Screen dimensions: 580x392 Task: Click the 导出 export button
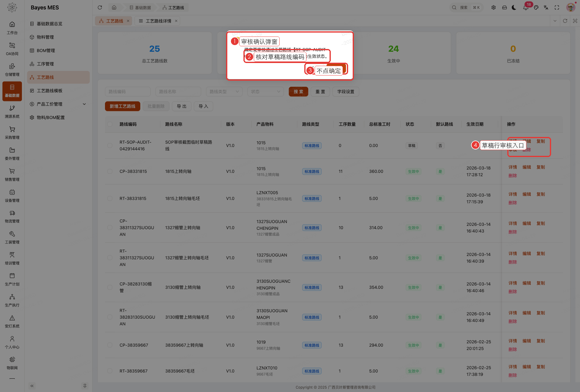pyautogui.click(x=182, y=106)
